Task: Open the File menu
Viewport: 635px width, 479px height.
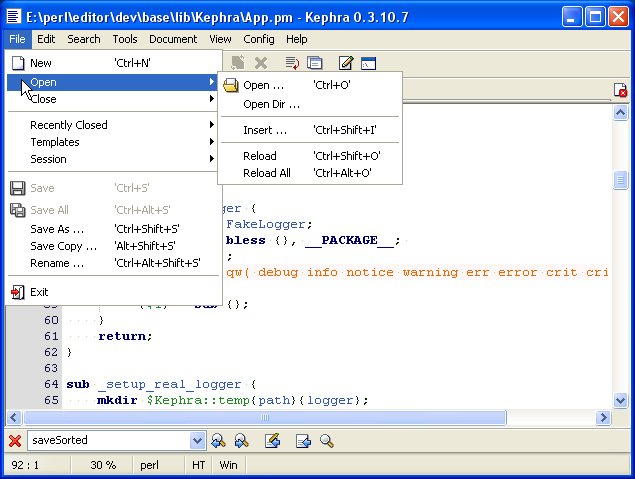Action: [17, 39]
